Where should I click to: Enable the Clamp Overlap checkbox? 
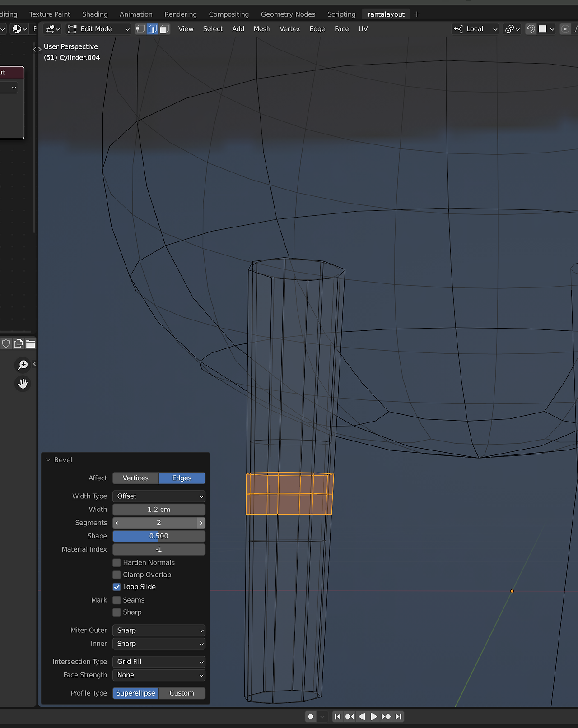(117, 575)
